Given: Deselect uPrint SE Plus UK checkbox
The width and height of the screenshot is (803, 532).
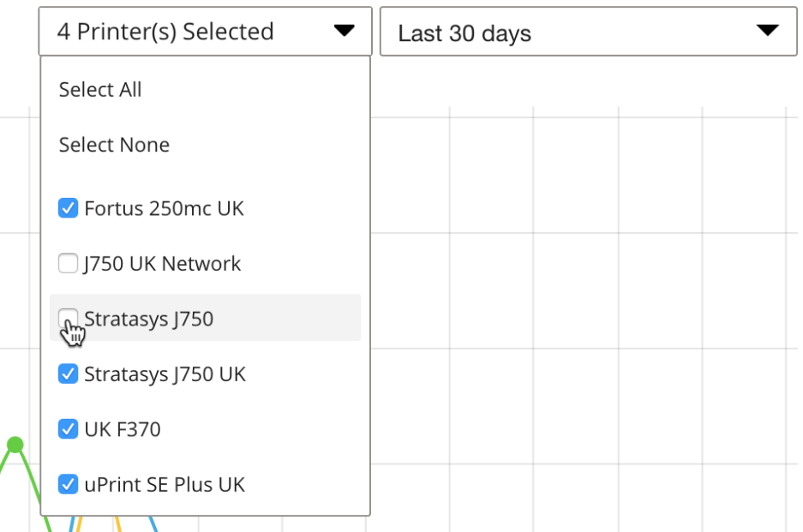Looking at the screenshot, I should point(68,484).
